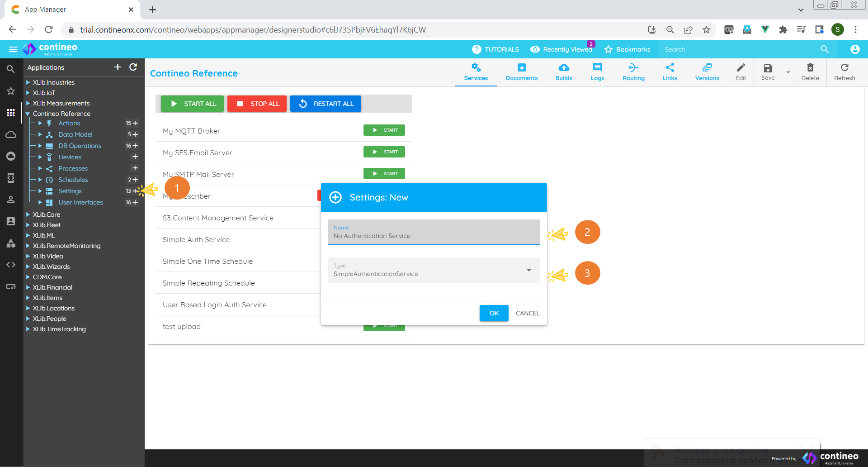Refresh the Applications list

133,67
